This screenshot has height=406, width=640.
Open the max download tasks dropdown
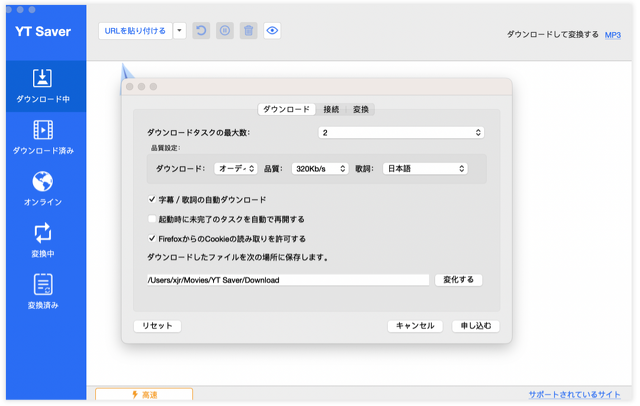coord(401,132)
